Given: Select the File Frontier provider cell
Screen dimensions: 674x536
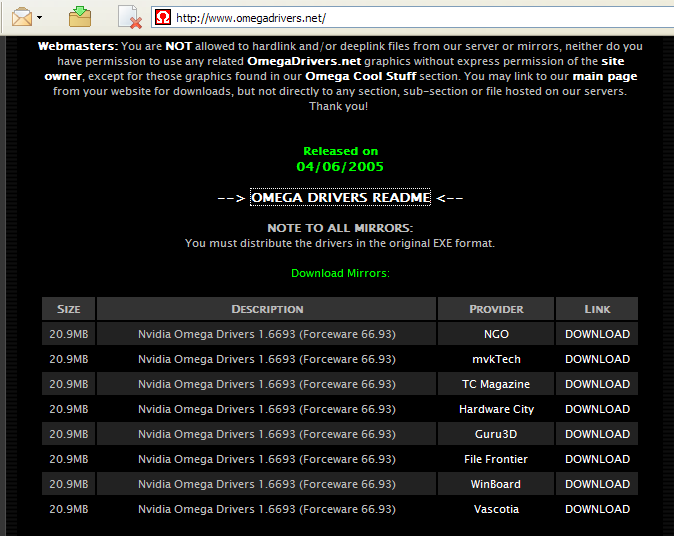Looking at the screenshot, I should click(x=496, y=459).
